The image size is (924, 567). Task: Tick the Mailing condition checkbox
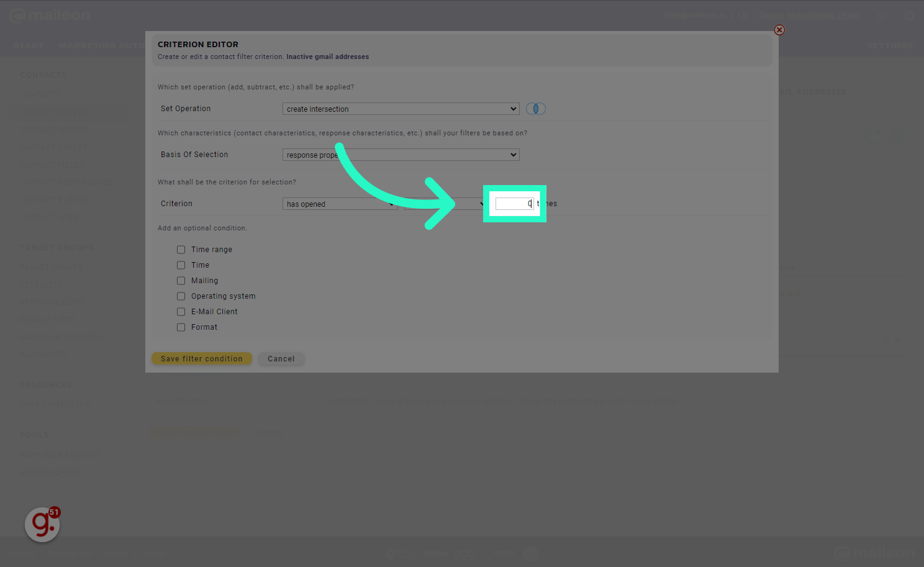point(181,281)
